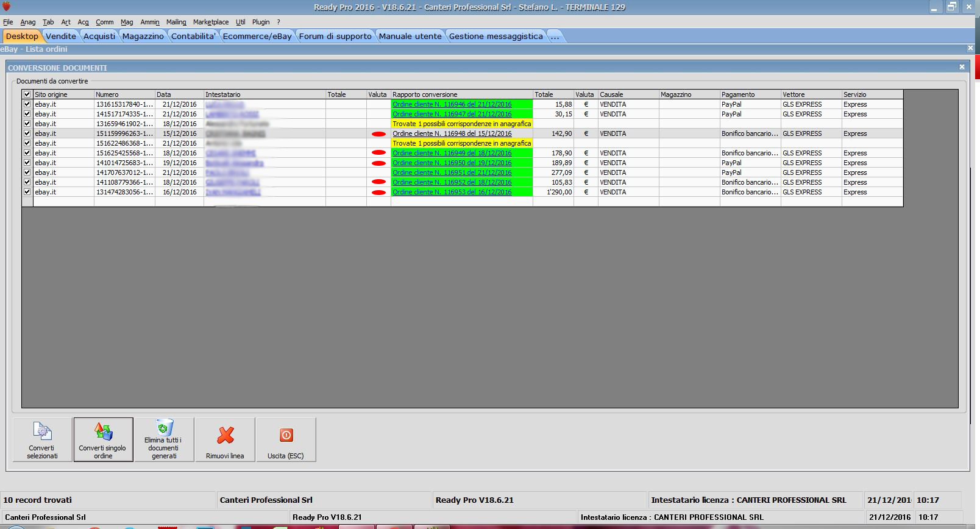Remove the line with Rimuovi linea

225,439
